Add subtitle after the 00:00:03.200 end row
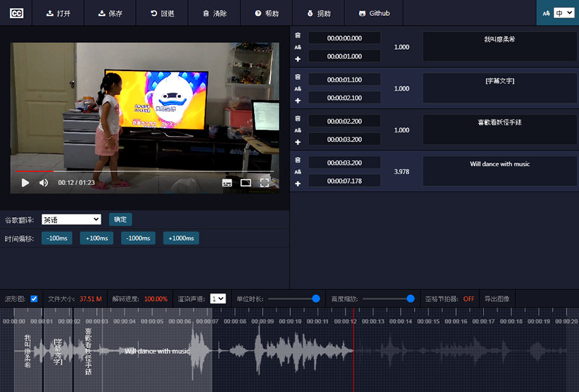 pyautogui.click(x=297, y=142)
